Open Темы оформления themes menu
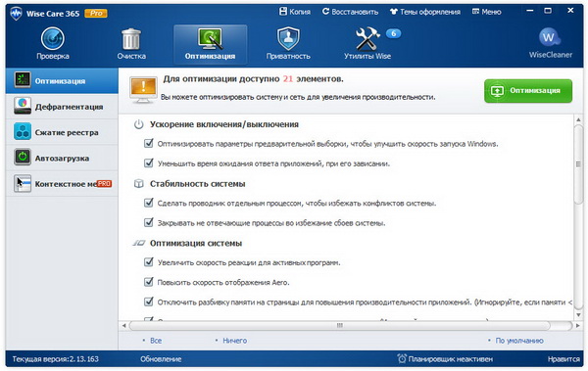Image resolution: width=588 pixels, height=371 pixels. click(425, 12)
